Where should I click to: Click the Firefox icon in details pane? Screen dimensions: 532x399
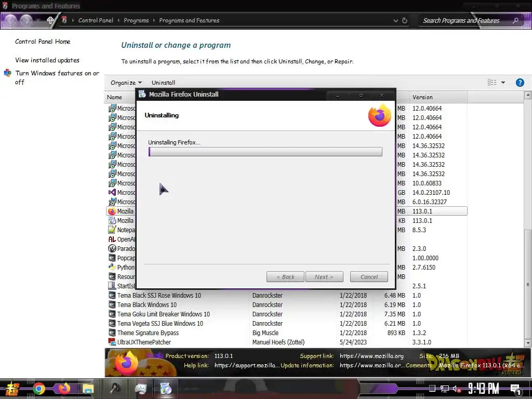coord(126,363)
